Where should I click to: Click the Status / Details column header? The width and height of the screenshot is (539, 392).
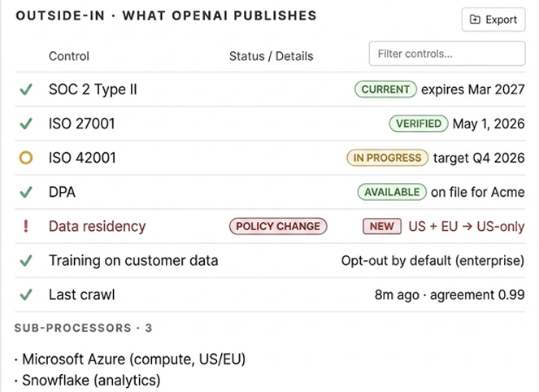[x=272, y=56]
